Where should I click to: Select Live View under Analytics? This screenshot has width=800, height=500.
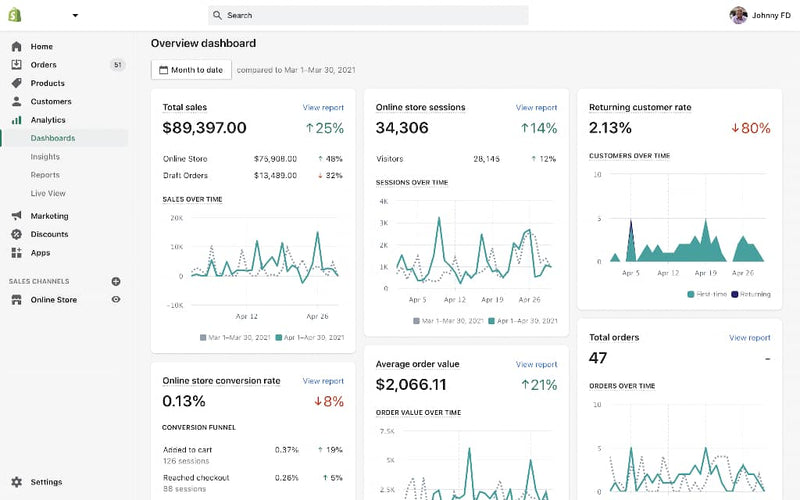coord(48,193)
